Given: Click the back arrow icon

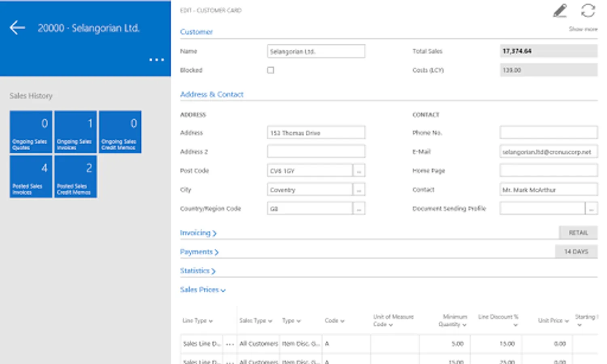Looking at the screenshot, I should click(x=17, y=28).
